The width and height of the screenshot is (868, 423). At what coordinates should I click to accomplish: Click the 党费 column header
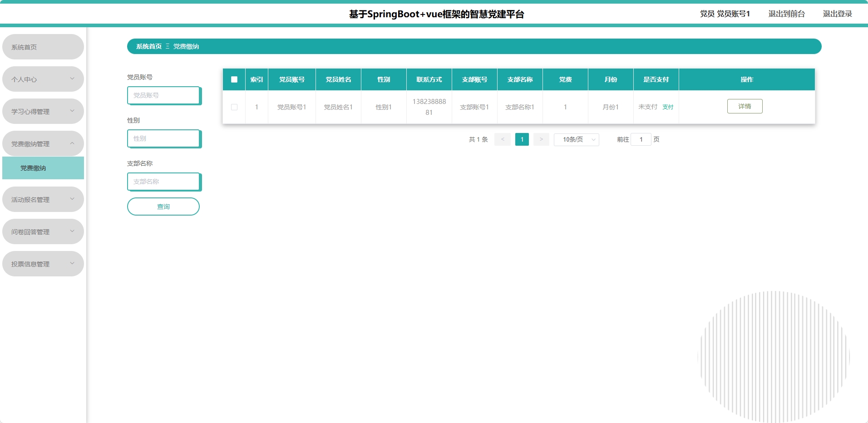565,79
